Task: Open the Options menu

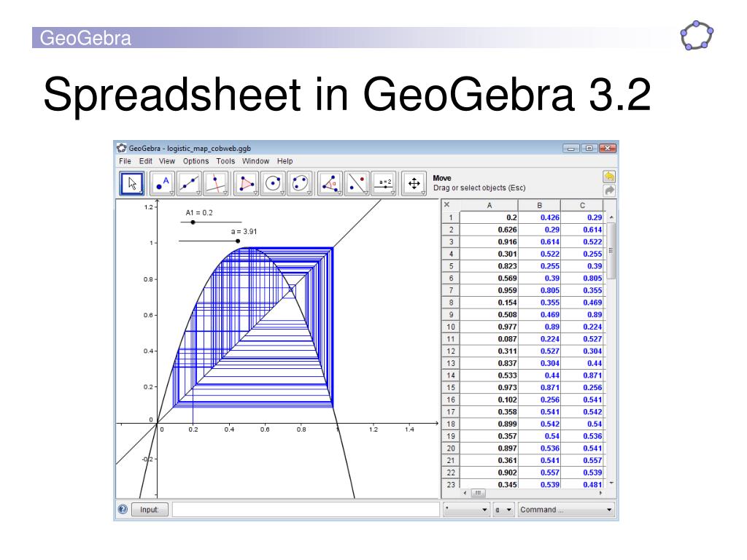Action: pos(196,161)
